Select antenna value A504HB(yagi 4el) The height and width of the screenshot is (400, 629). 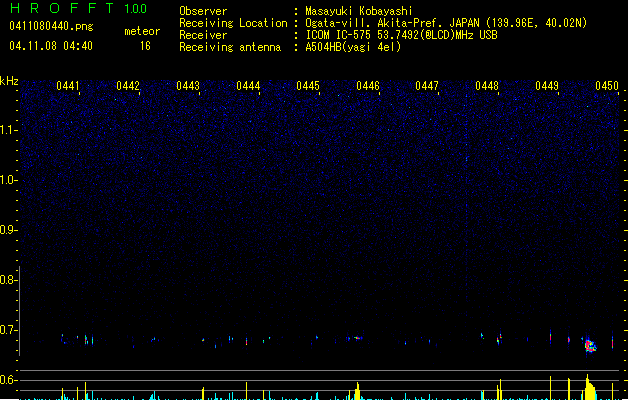pyautogui.click(x=353, y=47)
